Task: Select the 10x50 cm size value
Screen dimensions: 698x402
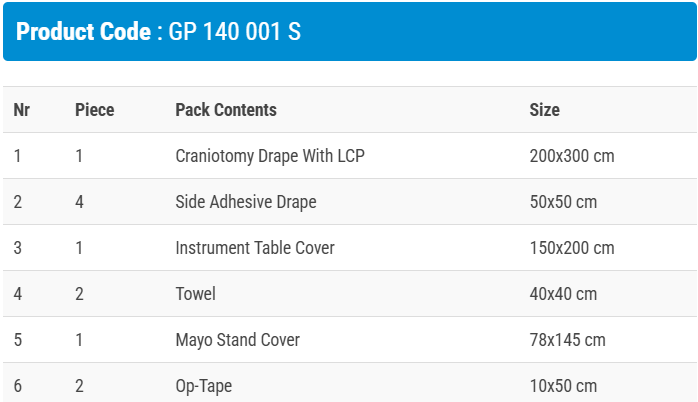Action: 563,386
